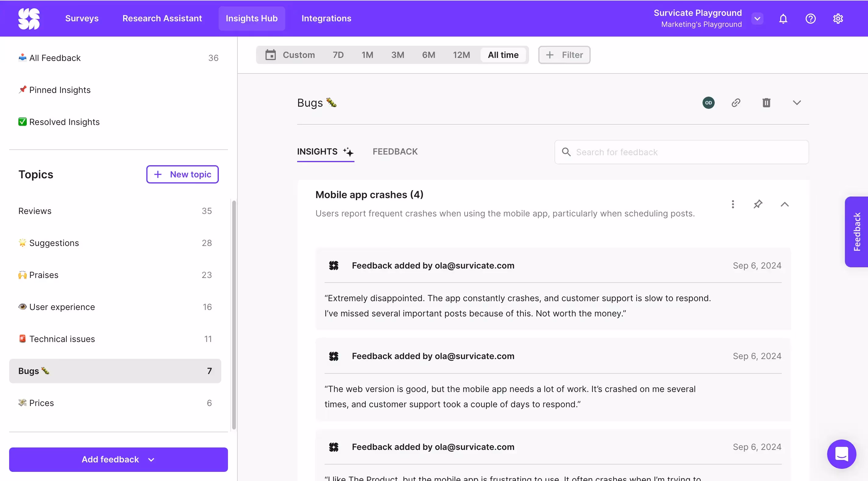
Task: Create a New topic
Action: (182, 174)
